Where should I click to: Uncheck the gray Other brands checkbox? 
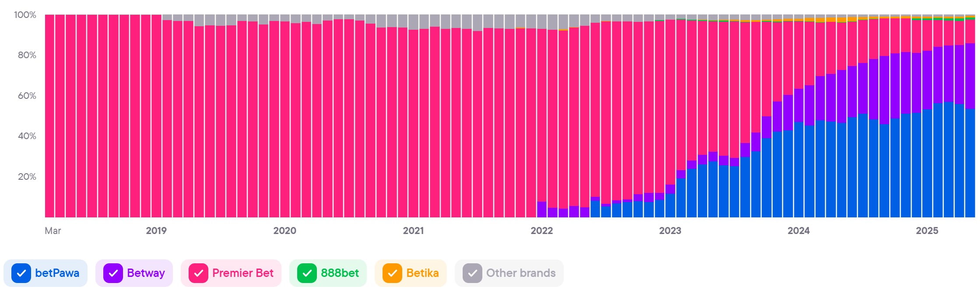click(x=472, y=273)
